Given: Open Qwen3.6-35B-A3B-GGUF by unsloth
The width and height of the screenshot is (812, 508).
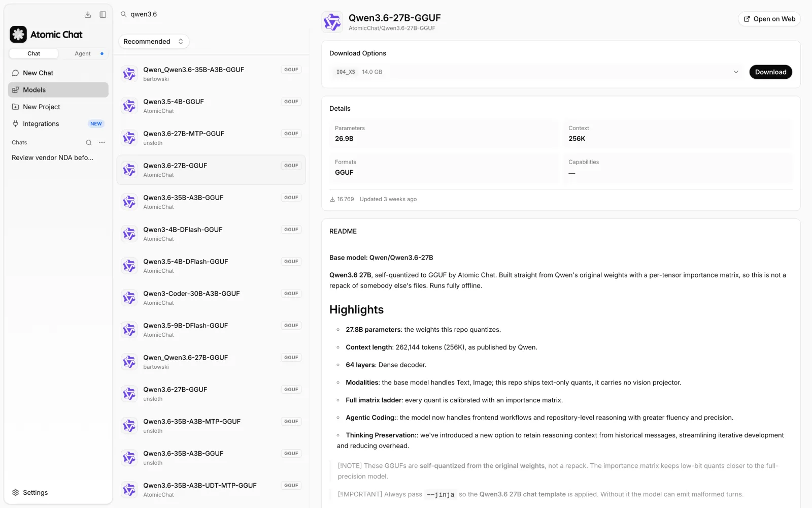Looking at the screenshot, I should (211, 458).
